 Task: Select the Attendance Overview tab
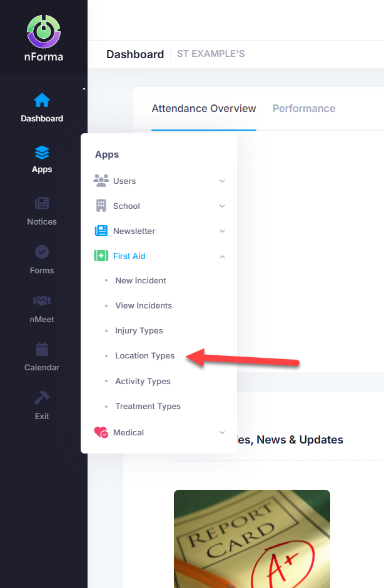(204, 108)
